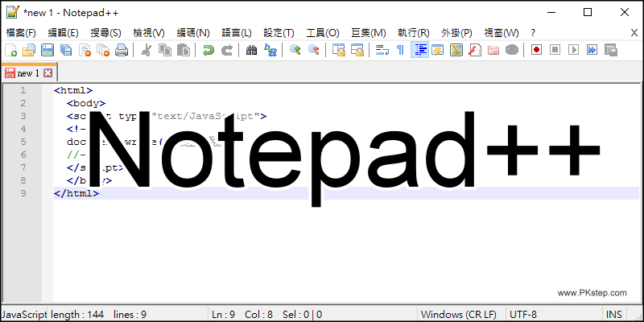Image resolution: width=644 pixels, height=322 pixels.
Task: Print the document with the printer icon
Action: [122, 50]
